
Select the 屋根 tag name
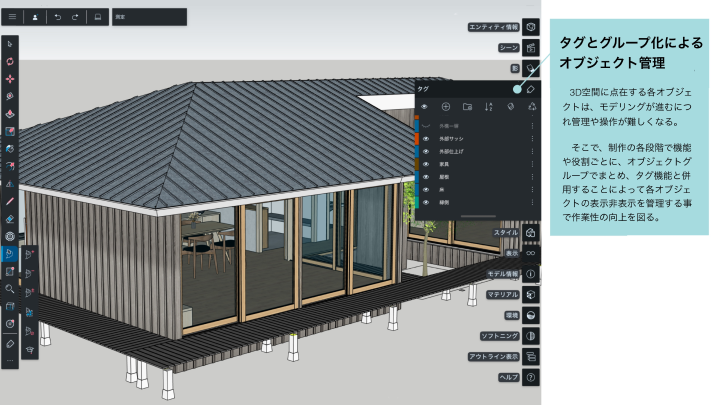point(444,177)
